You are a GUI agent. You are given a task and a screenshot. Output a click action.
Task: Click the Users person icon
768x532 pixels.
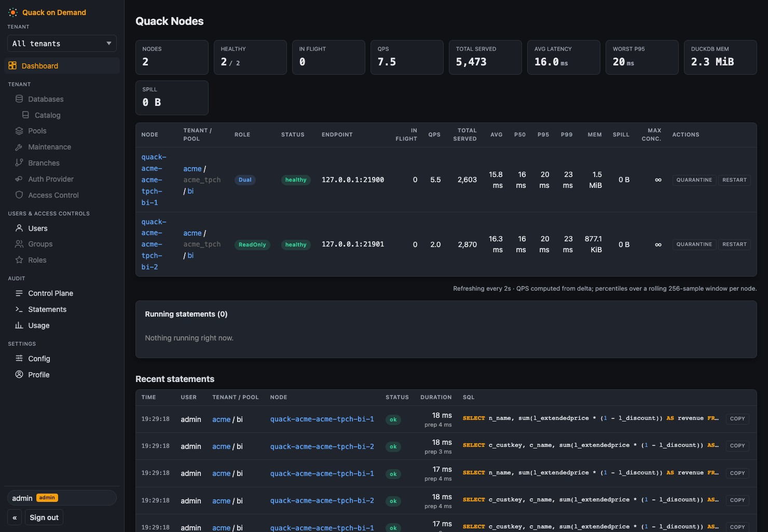click(19, 228)
